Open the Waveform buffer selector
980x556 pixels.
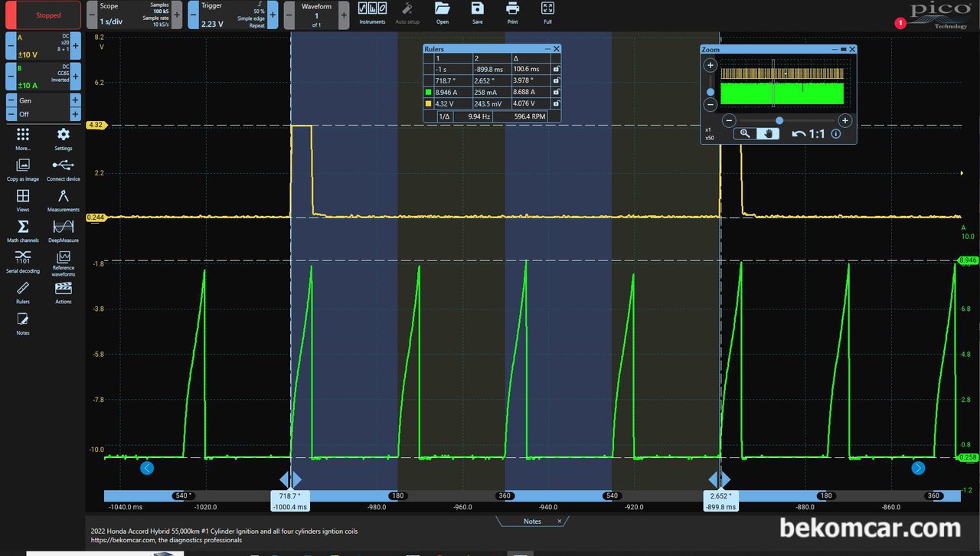click(316, 15)
